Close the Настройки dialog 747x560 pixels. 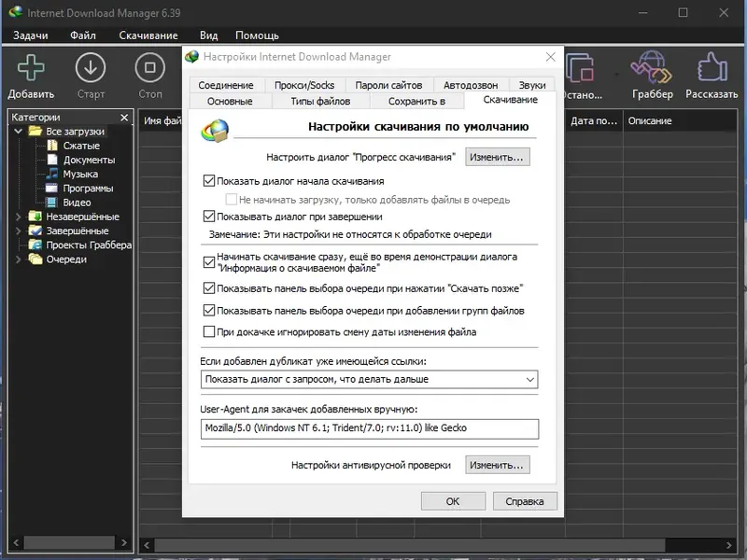click(550, 57)
